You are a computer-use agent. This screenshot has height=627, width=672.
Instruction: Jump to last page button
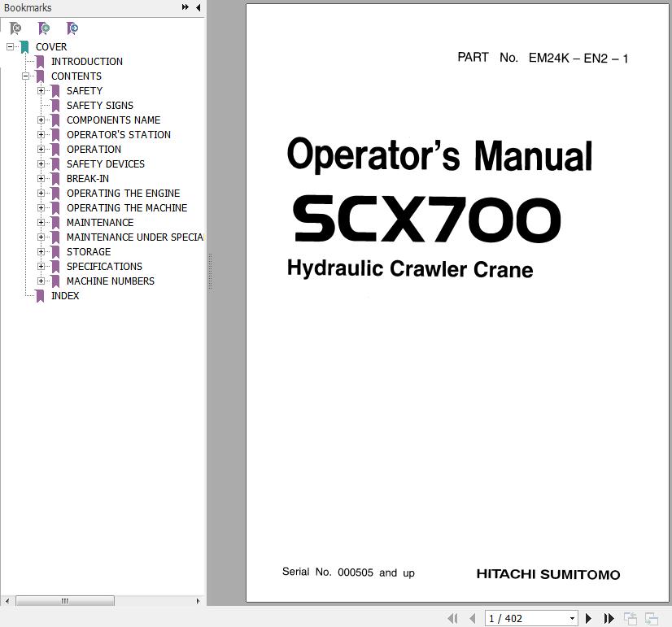609,618
